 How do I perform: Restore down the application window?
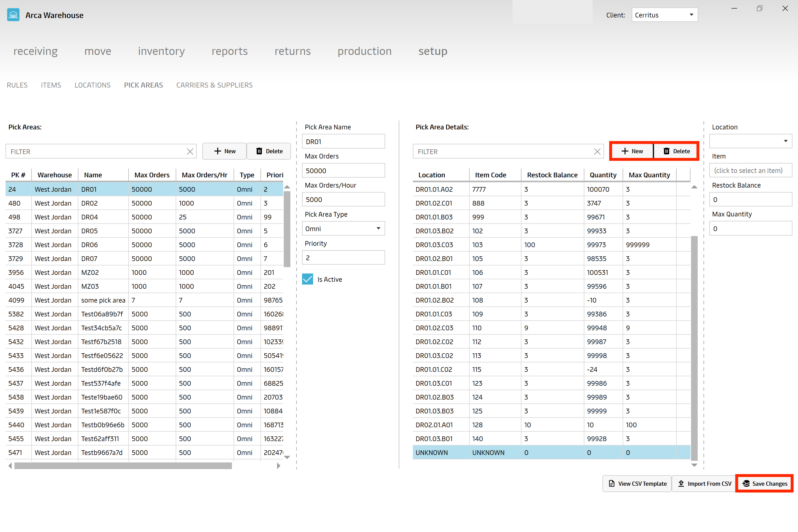click(759, 9)
